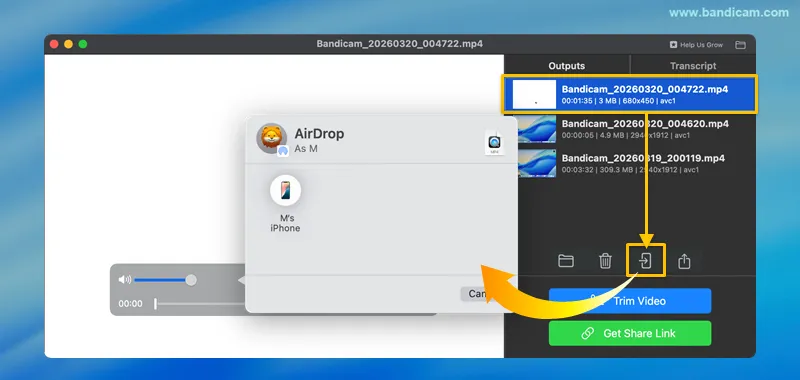Mute audio with the speaker icon
Image resolution: width=800 pixels, height=380 pixels.
(x=124, y=280)
